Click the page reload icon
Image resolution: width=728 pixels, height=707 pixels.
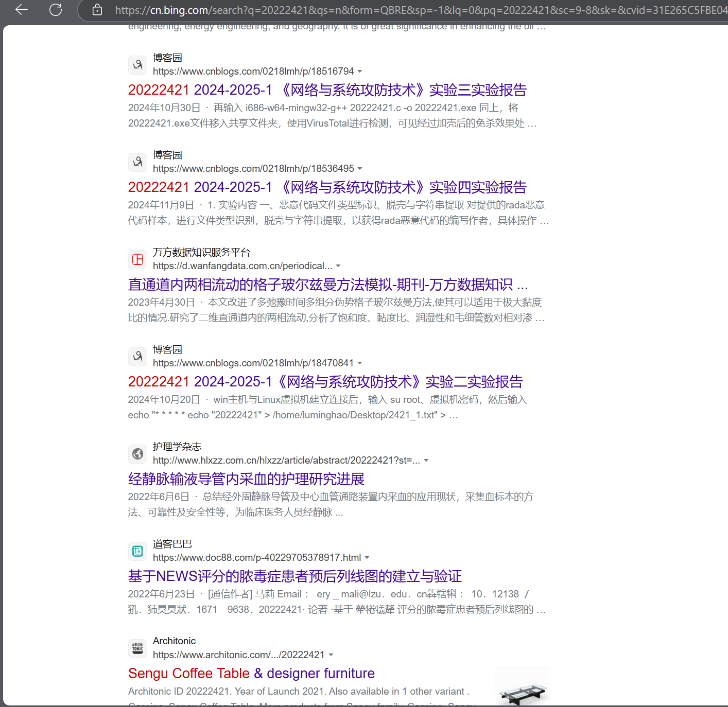56,9
